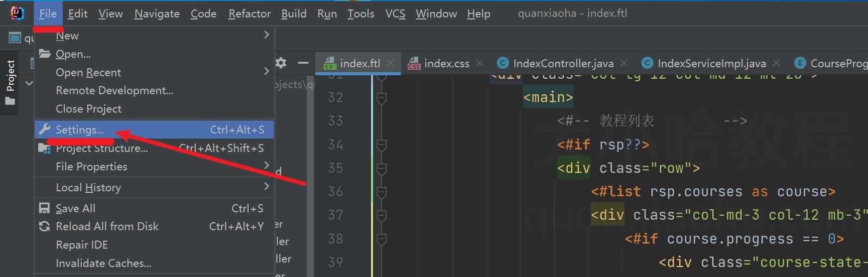
Task: Select Invalidate Caches option
Action: click(104, 263)
